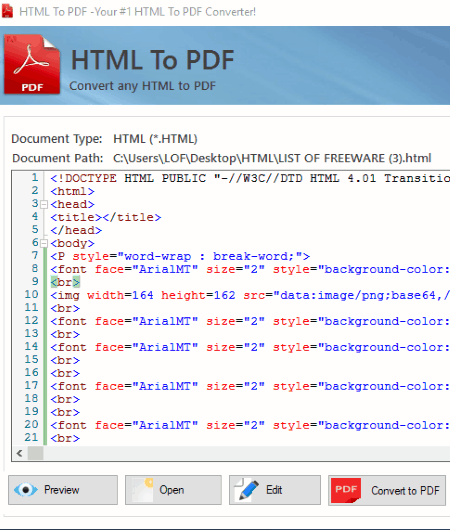Click the horizontal scrollbar left arrow
Screen dimensions: 450x530
coord(20,453)
